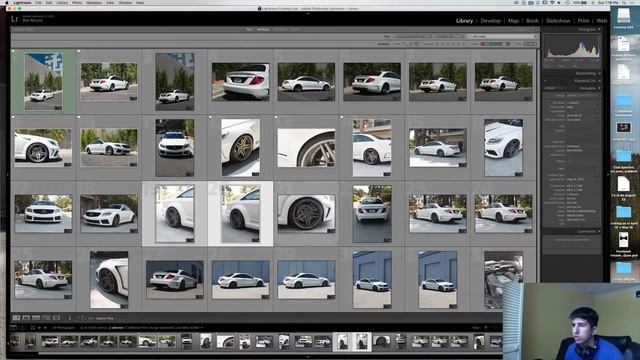Open the Metadata menu in menu bar
This screenshot has height=360, width=640.
94,2
